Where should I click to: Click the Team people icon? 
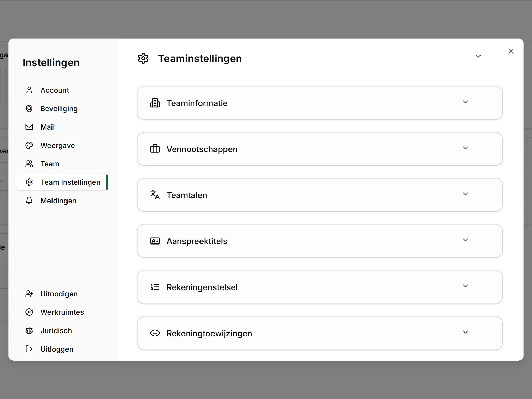[29, 164]
